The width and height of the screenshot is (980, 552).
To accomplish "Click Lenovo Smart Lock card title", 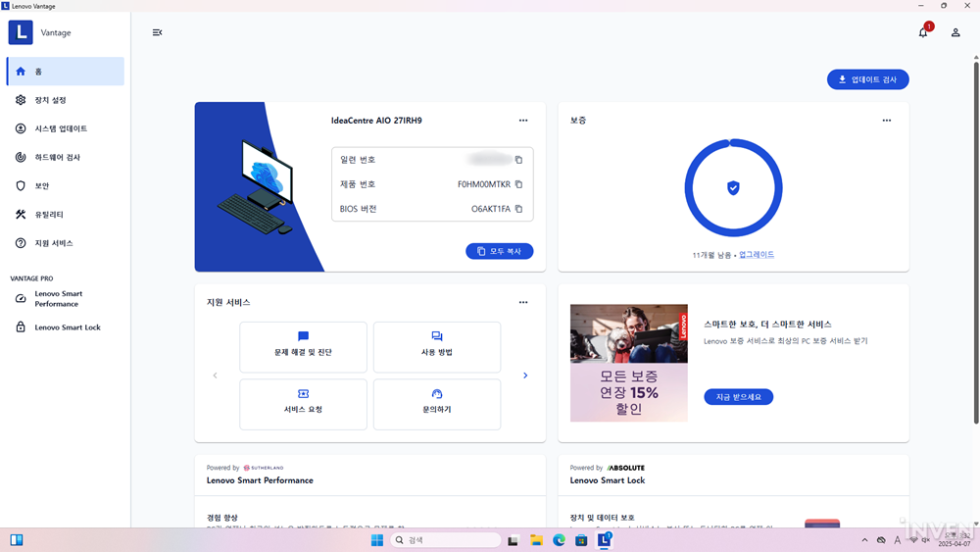I will (x=607, y=480).
